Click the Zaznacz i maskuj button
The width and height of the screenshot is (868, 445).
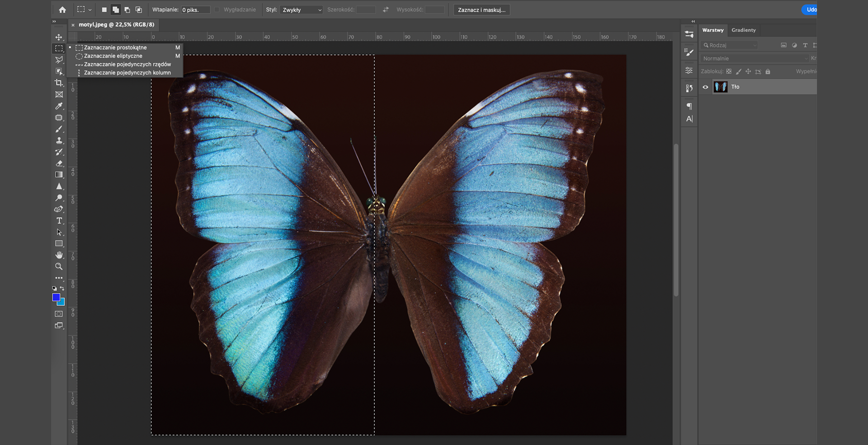pyautogui.click(x=481, y=9)
